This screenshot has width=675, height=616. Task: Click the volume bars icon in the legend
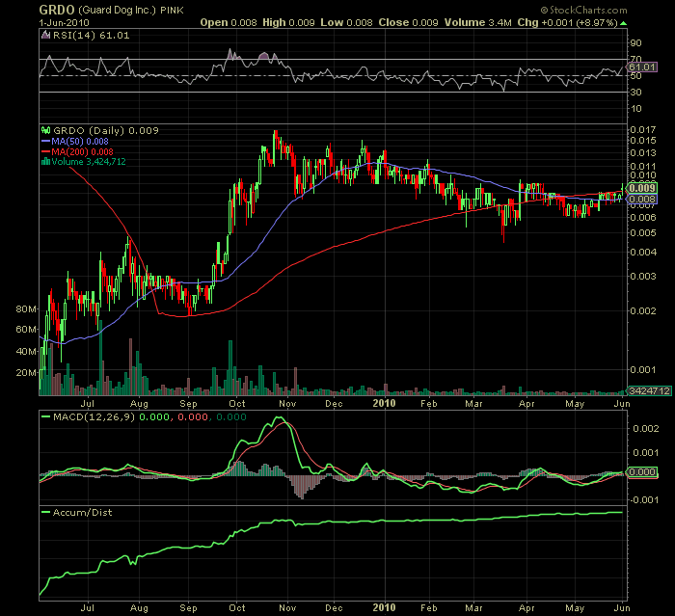click(x=45, y=162)
